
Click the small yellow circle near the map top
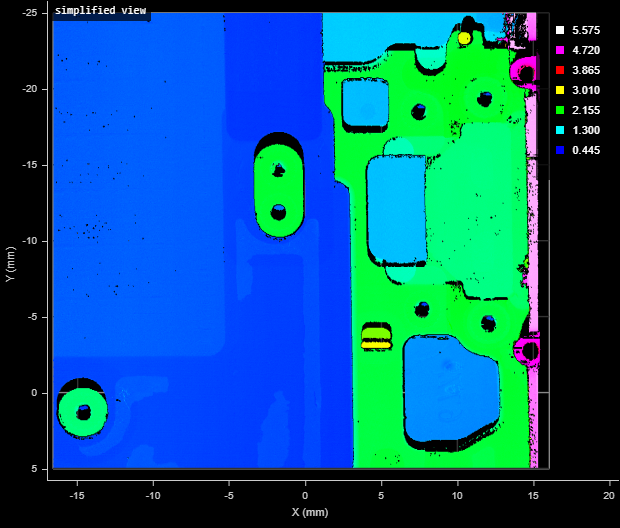pyautogui.click(x=464, y=38)
